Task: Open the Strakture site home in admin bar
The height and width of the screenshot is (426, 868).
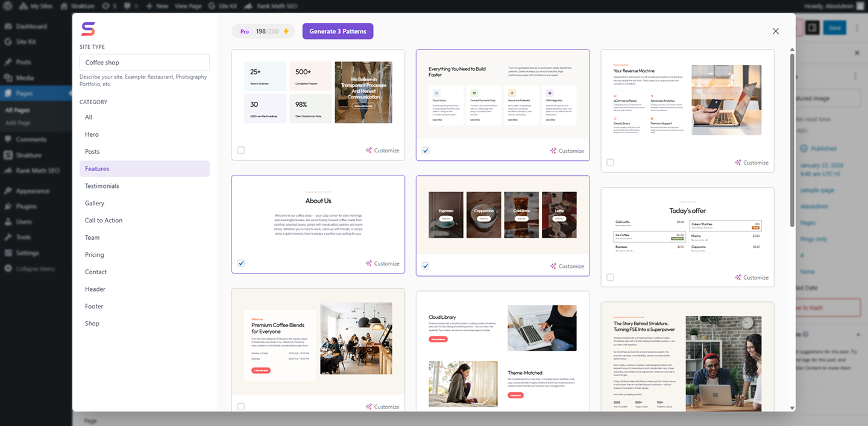Action: [77, 5]
